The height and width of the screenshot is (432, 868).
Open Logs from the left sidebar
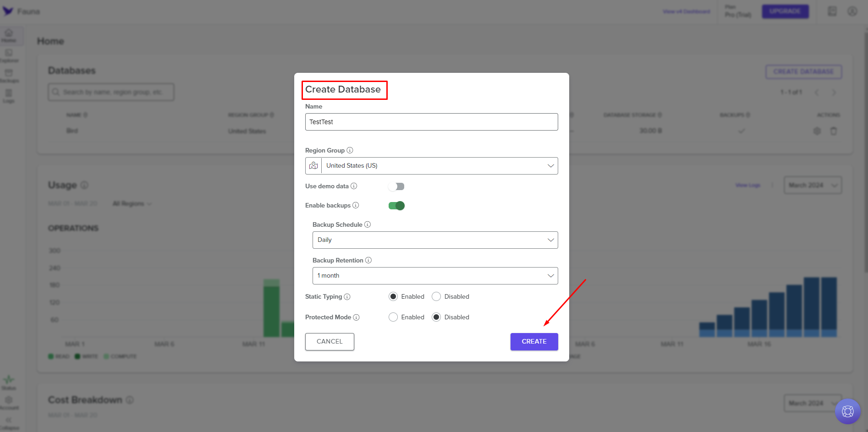(x=8, y=96)
